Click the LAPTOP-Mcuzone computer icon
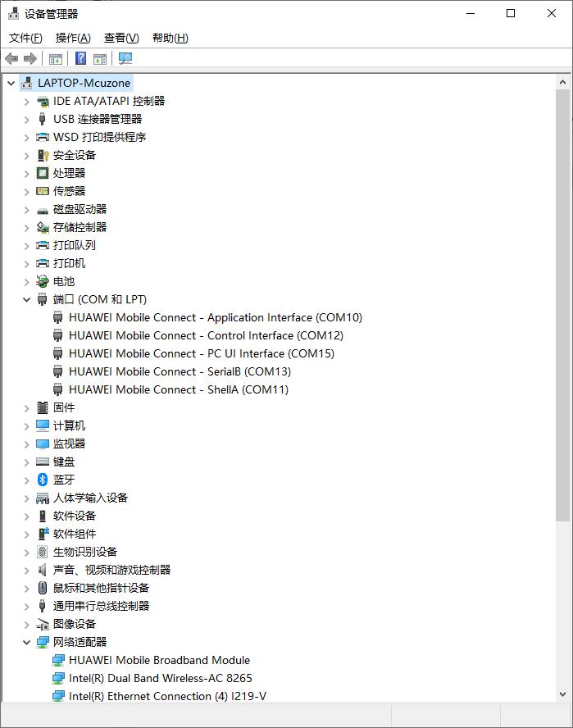Screen dimensions: 573x728 (27, 83)
